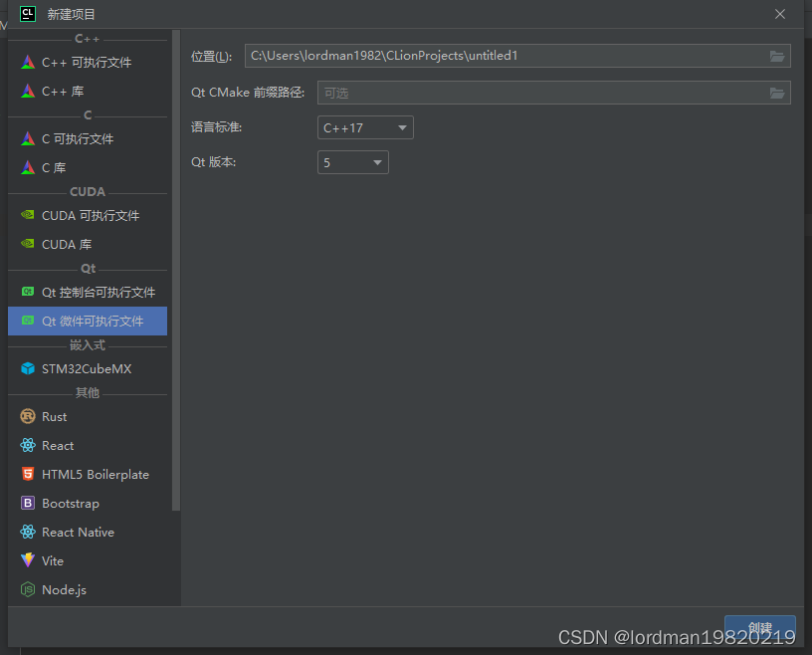Select C++ 库 project type
The width and height of the screenshot is (812, 655).
88,92
